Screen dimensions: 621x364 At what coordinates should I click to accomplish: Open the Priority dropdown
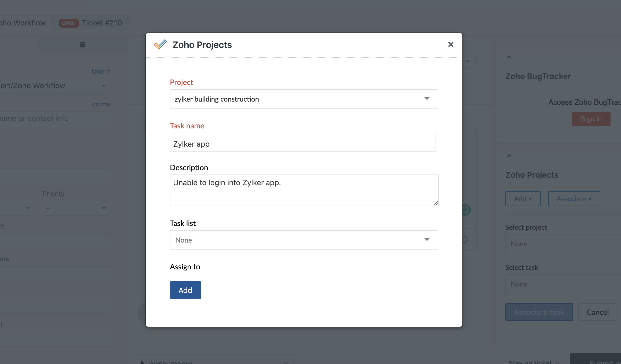76,208
